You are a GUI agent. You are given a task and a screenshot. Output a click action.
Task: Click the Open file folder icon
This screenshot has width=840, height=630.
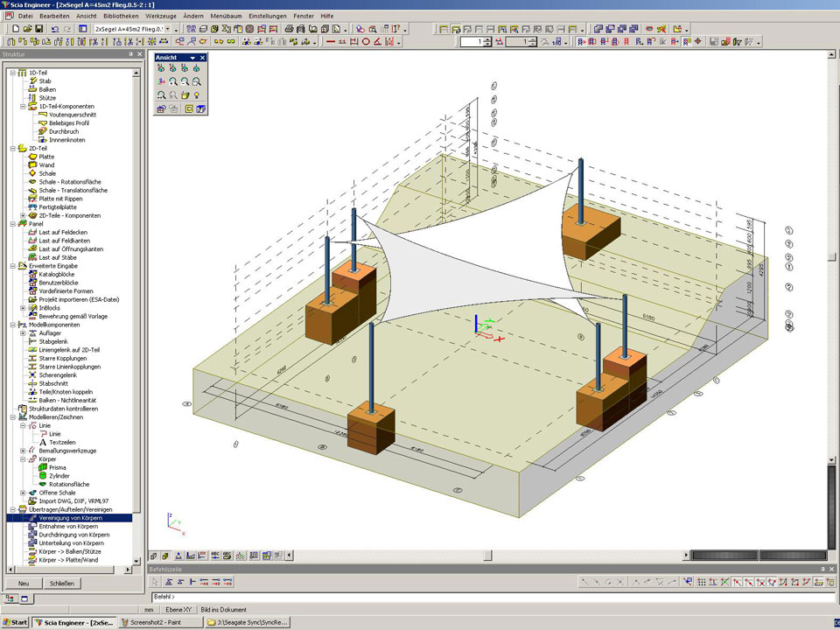[x=26, y=29]
